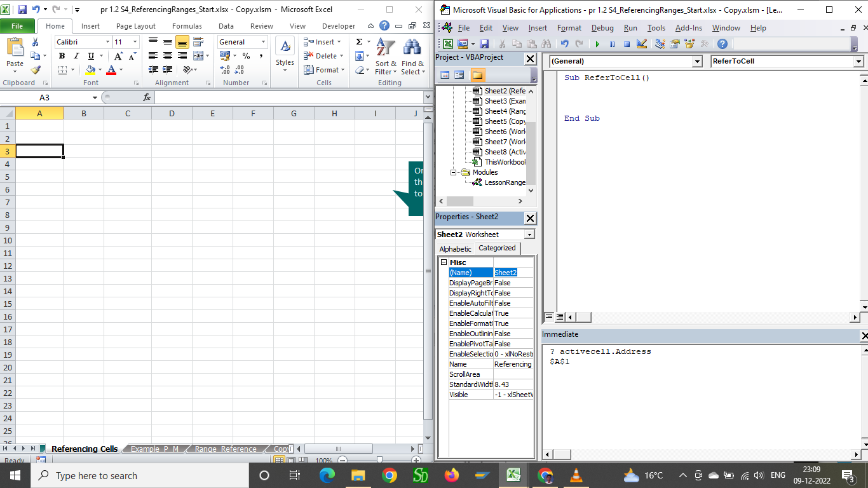The width and height of the screenshot is (868, 488).
Task: Click View Code icon in Project pane
Action: [444, 75]
